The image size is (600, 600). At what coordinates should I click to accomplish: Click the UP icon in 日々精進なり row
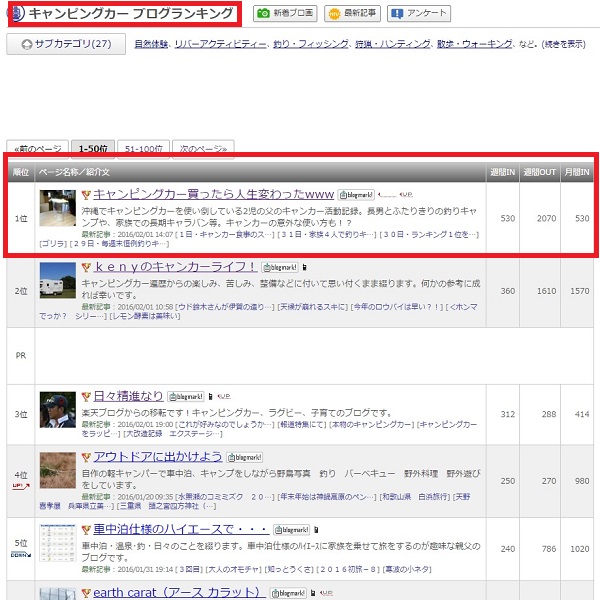224,396
